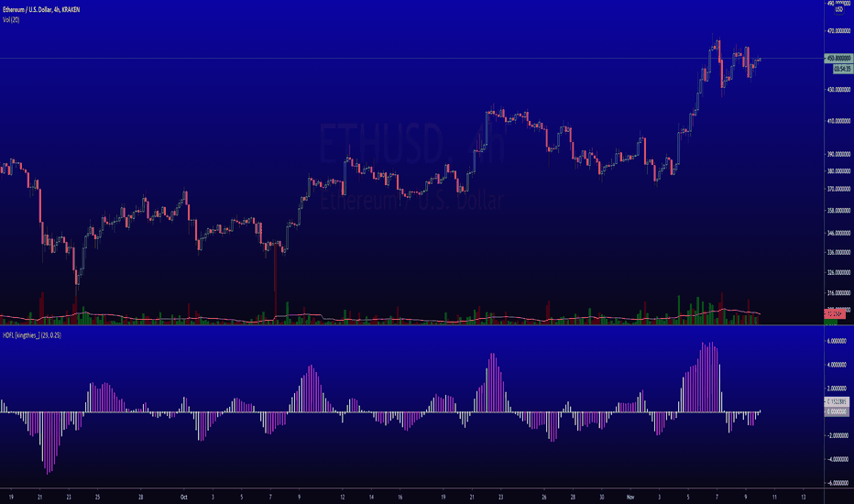Viewport: 854px width, 504px height.
Task: Click the 410.0000000 price axis label
Action: click(x=838, y=122)
